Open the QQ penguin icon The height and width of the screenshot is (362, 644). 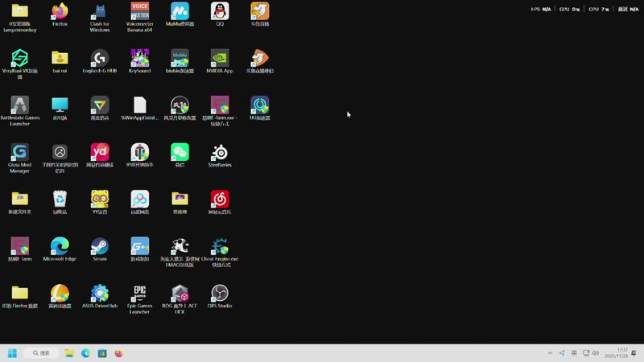click(x=220, y=14)
